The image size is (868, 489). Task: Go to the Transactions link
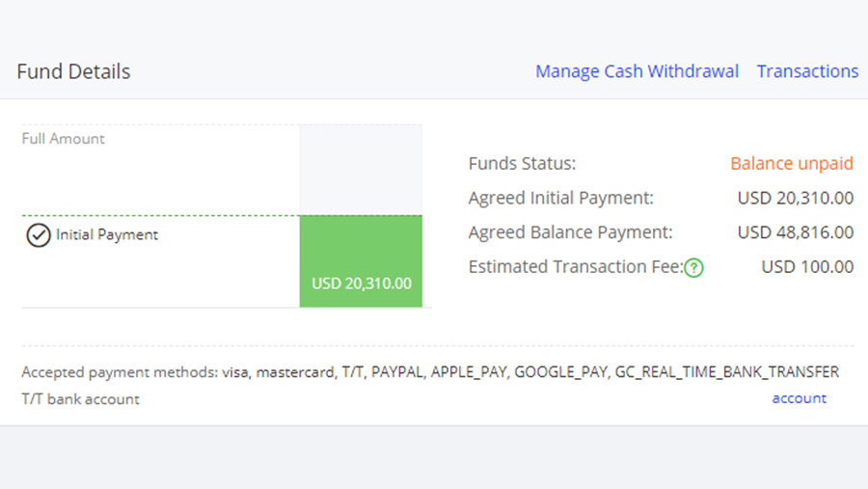tap(807, 71)
